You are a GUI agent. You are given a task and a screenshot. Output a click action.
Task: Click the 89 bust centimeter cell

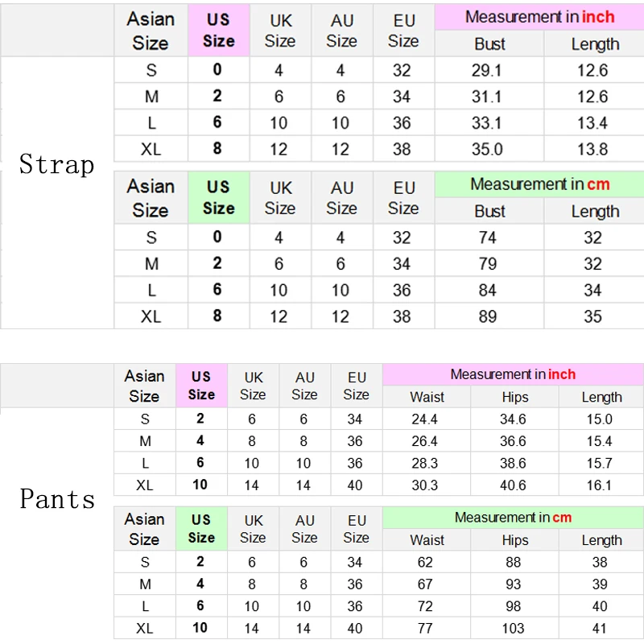coord(488,316)
